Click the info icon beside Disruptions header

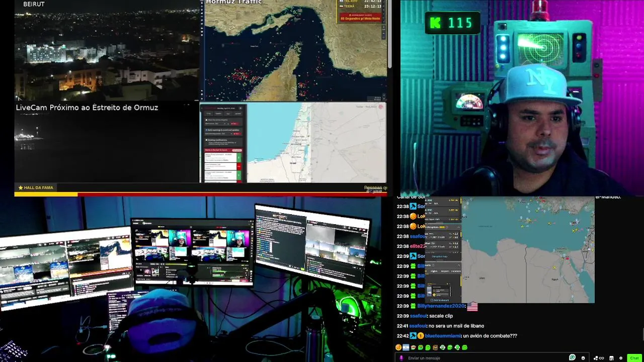tap(447, 227)
